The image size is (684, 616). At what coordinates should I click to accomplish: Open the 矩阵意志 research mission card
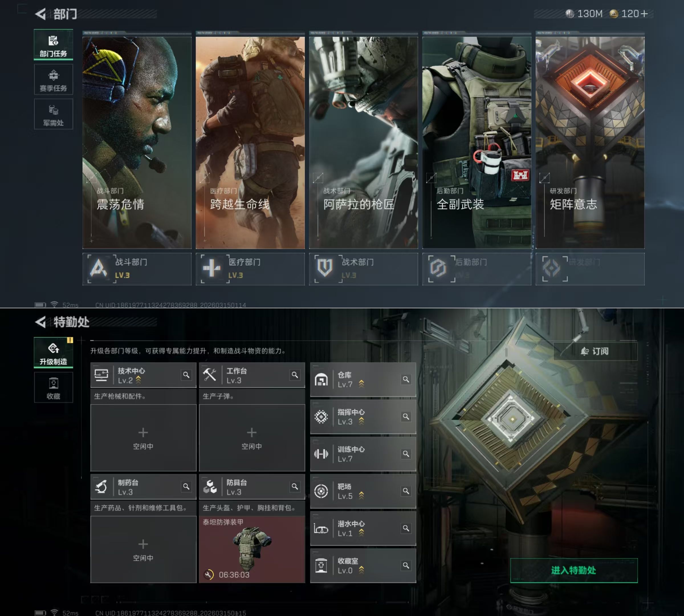tap(590, 142)
